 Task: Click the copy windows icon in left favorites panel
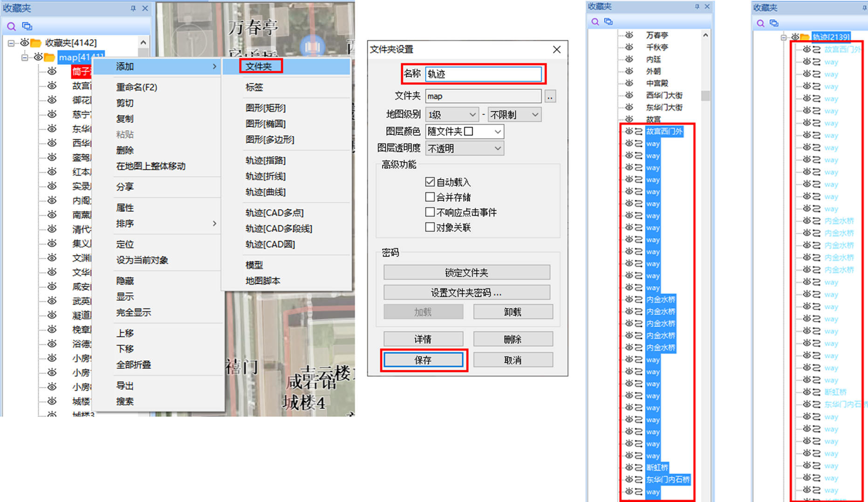[x=27, y=27]
